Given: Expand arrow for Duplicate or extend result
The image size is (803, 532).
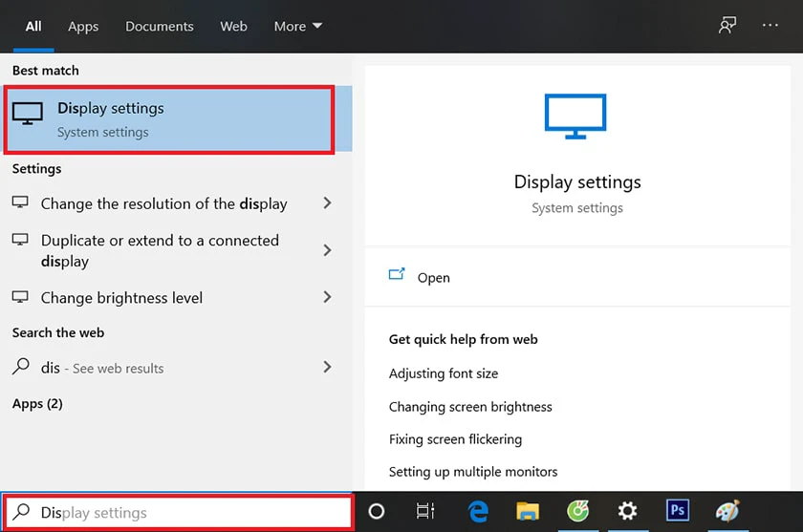Looking at the screenshot, I should point(327,250).
